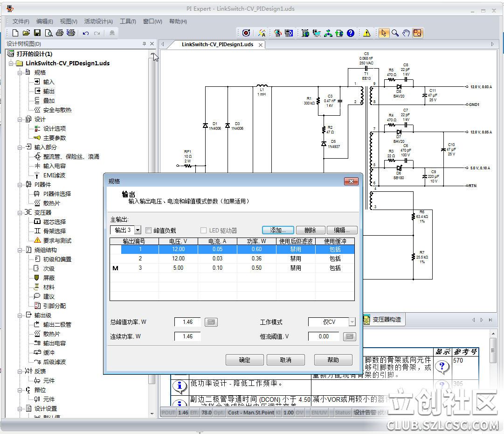Open the 编辑(E) menu
The width and height of the screenshot is (504, 434).
pyautogui.click(x=45, y=21)
